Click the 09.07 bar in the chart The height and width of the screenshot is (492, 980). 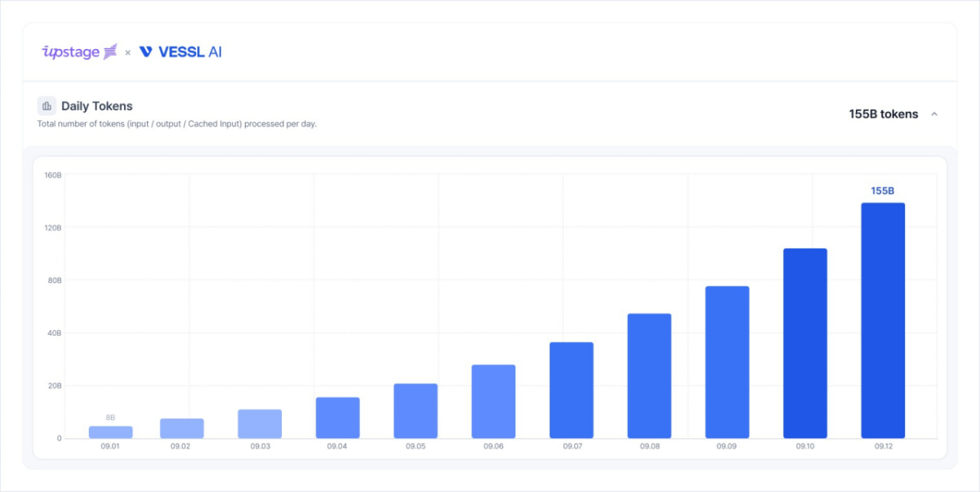572,390
